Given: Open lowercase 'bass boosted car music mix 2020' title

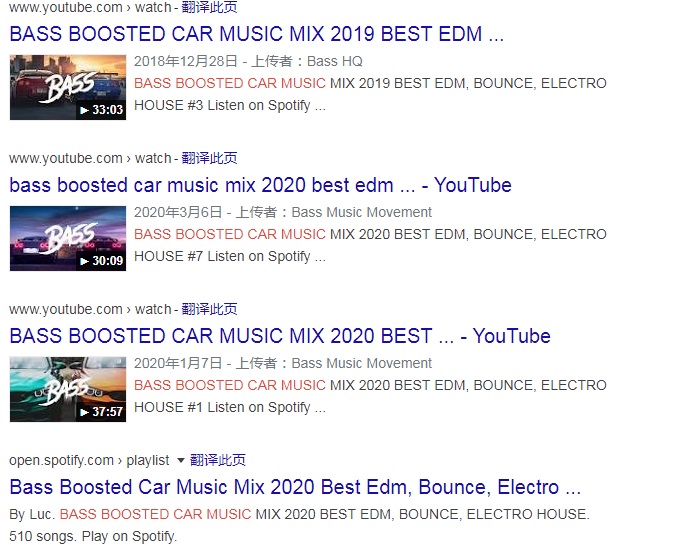Looking at the screenshot, I should [x=260, y=185].
